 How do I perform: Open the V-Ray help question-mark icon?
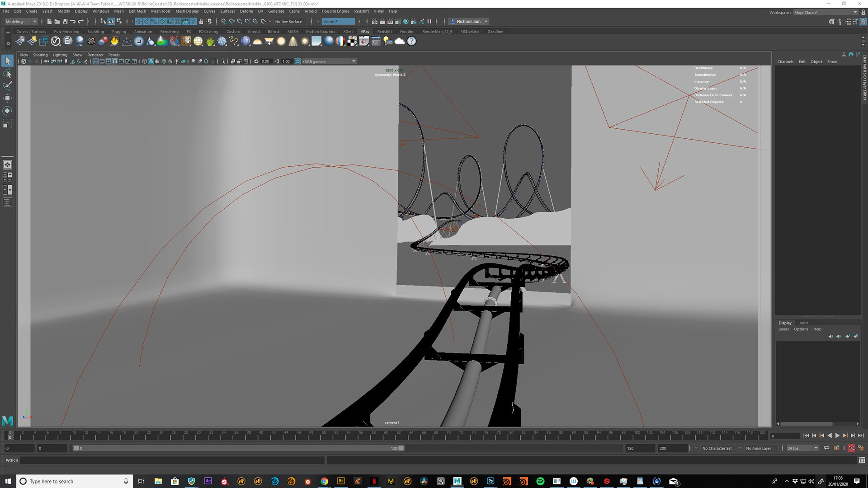[411, 41]
